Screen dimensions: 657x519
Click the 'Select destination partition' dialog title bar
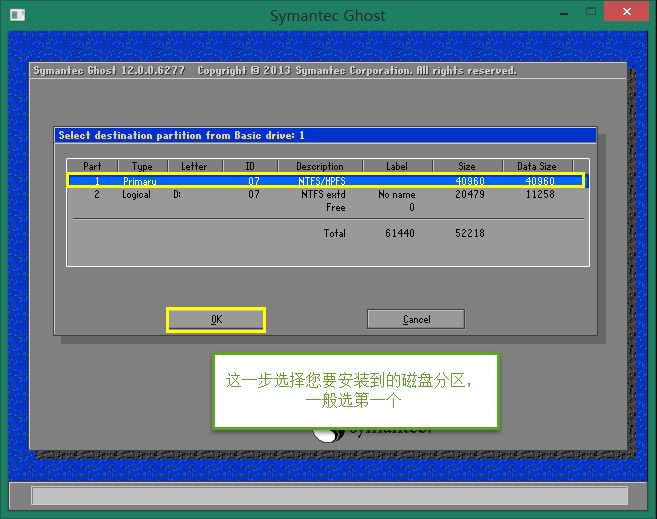[325, 135]
